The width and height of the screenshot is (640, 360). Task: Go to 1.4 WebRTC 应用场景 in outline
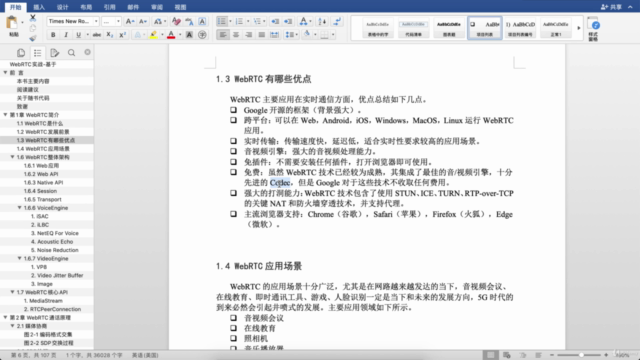[43, 149]
